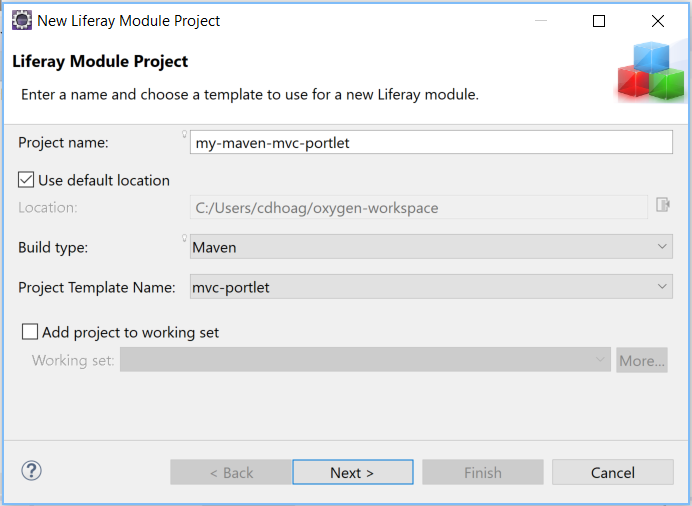The height and width of the screenshot is (506, 692).
Task: Click the More... working set button
Action: (x=642, y=360)
